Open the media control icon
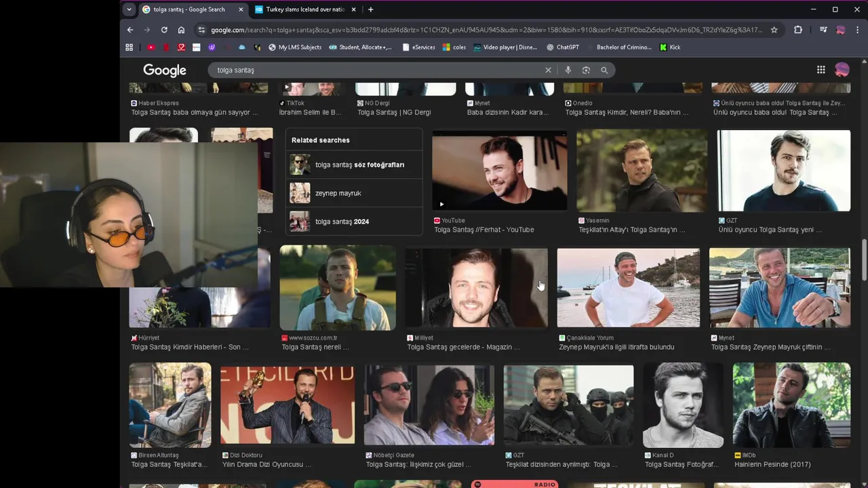 pyautogui.click(x=823, y=30)
